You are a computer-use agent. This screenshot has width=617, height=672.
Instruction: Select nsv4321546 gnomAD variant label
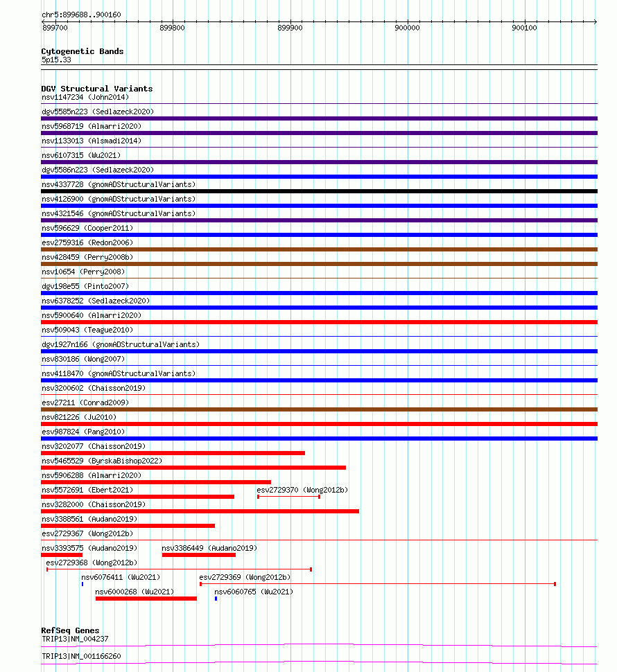(119, 214)
